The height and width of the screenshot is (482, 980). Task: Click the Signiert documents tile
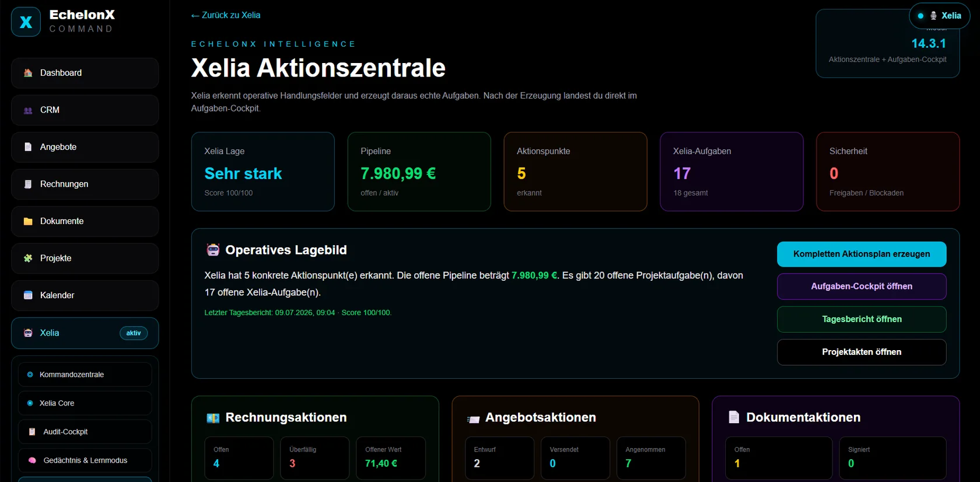point(892,458)
